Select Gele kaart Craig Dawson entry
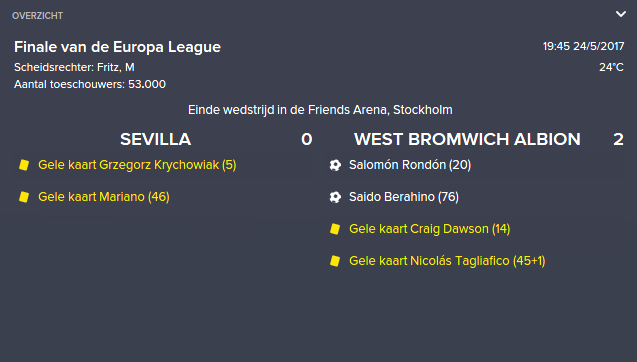This screenshot has height=362, width=637. click(x=429, y=229)
